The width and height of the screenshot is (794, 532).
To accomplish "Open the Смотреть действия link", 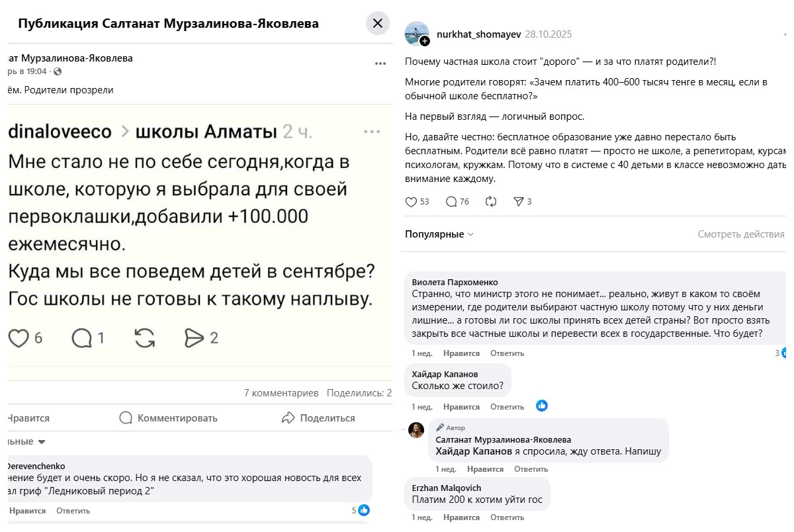I will coord(740,234).
